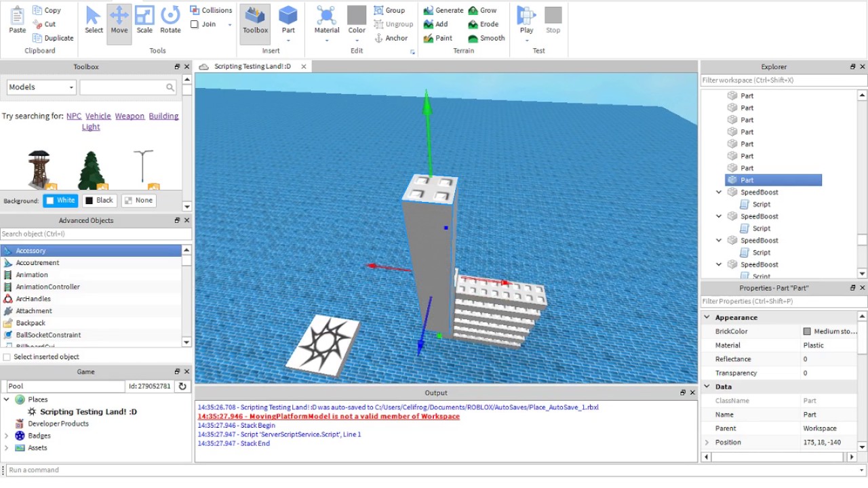This screenshot has height=488, width=868.
Task: Open the NPC search suggestion link
Action: click(74, 116)
